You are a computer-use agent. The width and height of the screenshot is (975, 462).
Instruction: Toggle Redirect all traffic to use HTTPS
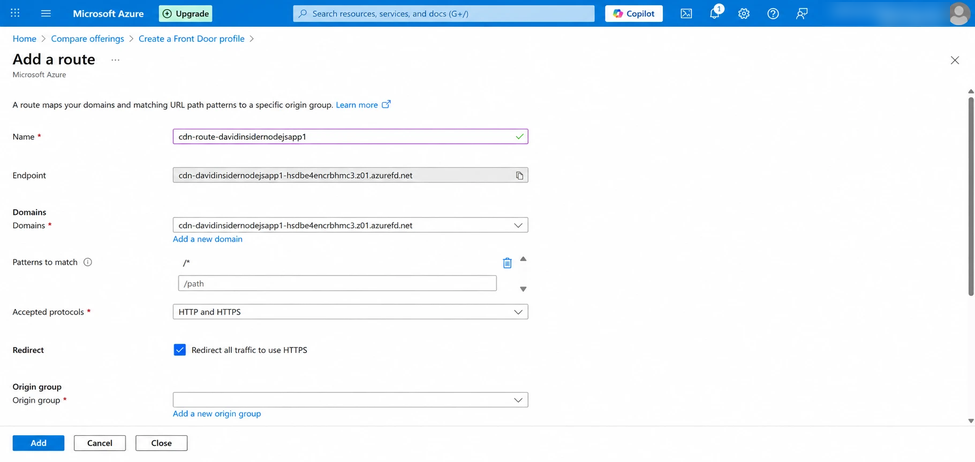click(x=180, y=350)
